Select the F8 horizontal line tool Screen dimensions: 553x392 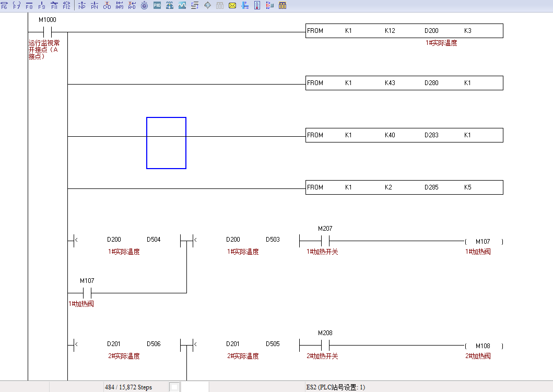29,6
